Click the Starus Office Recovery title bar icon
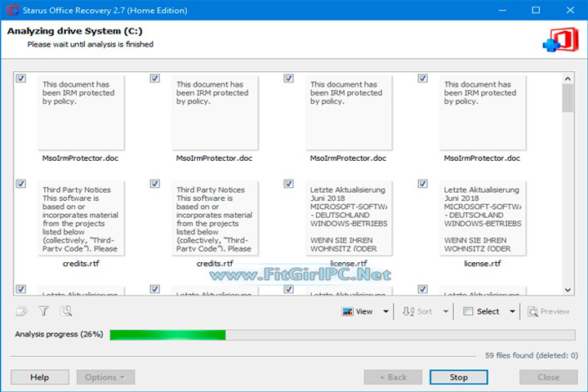588x392 pixels. [x=12, y=10]
